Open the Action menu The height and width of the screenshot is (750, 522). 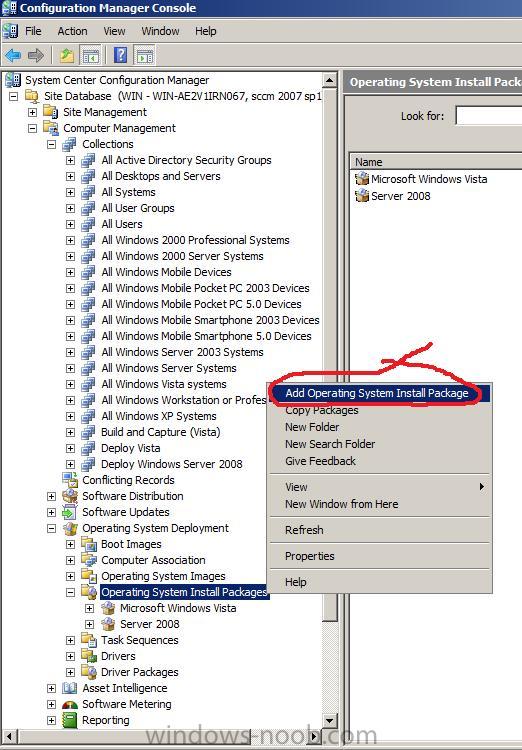point(72,31)
